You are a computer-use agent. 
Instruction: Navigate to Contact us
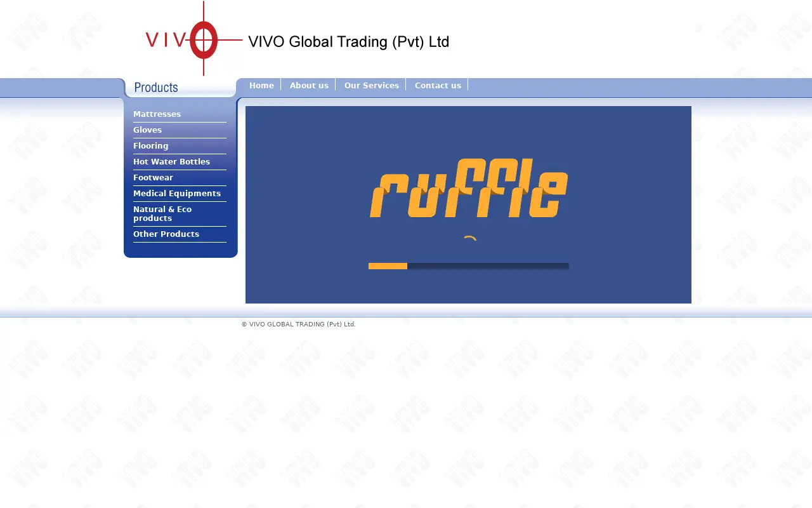pos(438,85)
